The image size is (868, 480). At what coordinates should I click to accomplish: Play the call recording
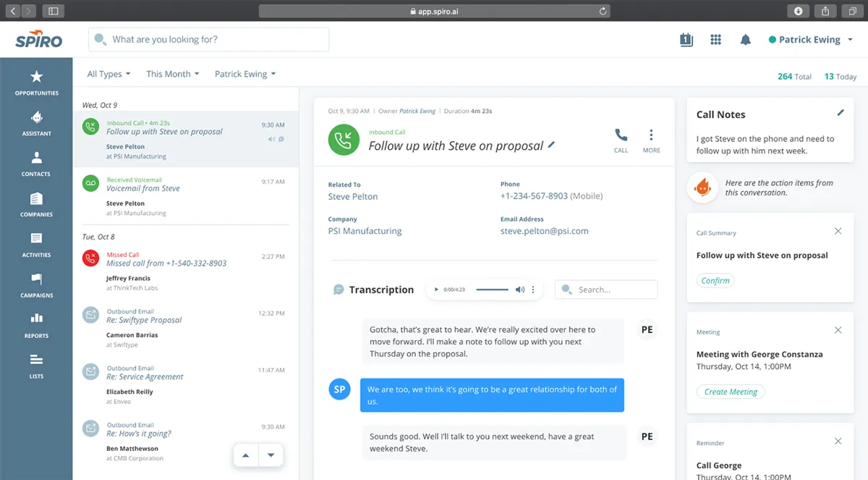click(x=436, y=290)
